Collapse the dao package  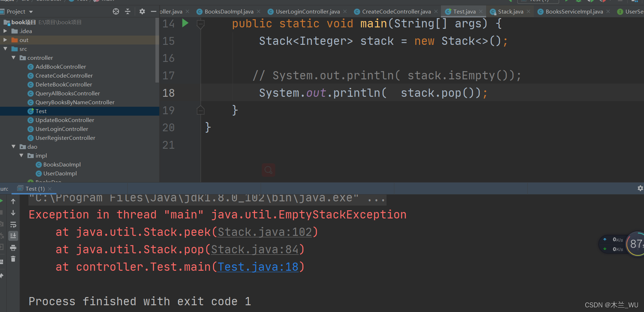[x=14, y=147]
